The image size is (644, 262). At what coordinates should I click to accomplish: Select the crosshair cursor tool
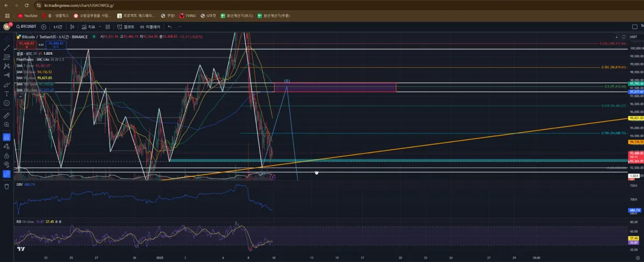(x=6, y=38)
